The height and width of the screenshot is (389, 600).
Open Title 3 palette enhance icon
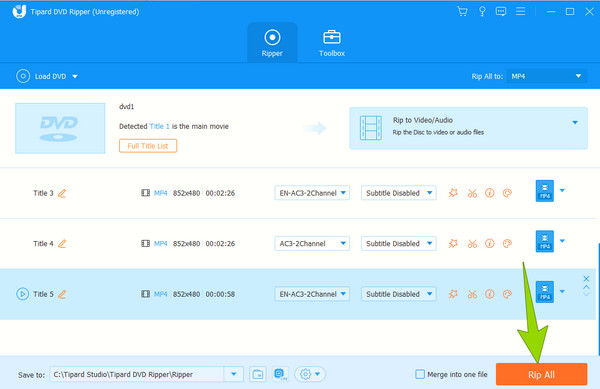click(507, 193)
